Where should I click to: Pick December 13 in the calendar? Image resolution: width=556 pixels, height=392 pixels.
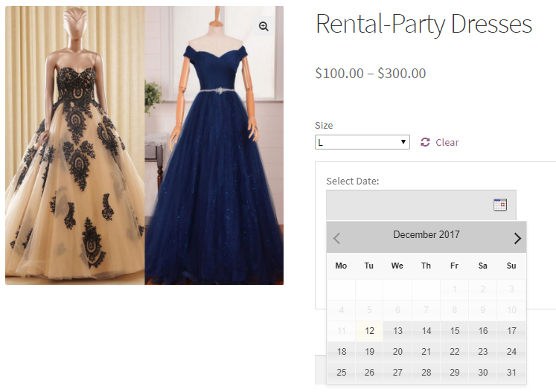click(x=397, y=331)
